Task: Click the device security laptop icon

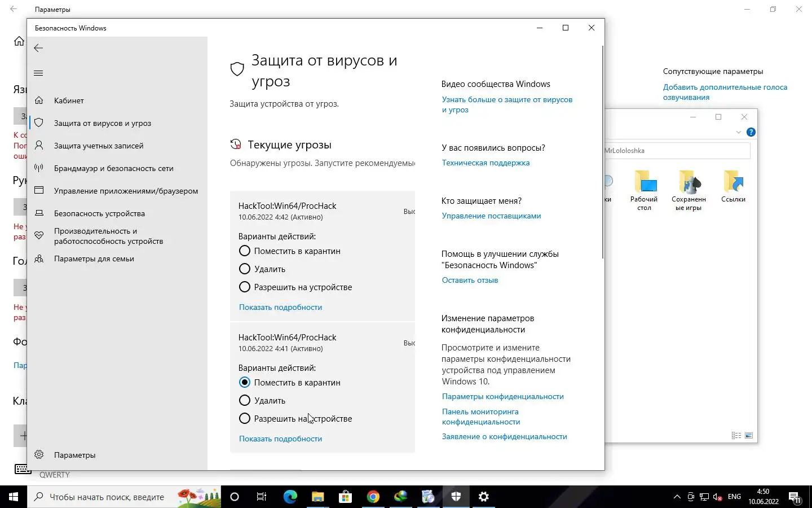Action: click(39, 213)
